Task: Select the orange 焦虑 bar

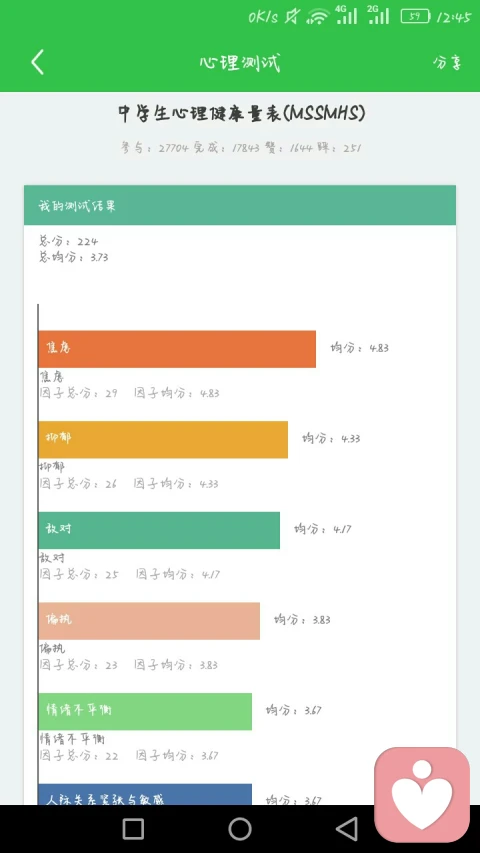Action: click(x=177, y=349)
